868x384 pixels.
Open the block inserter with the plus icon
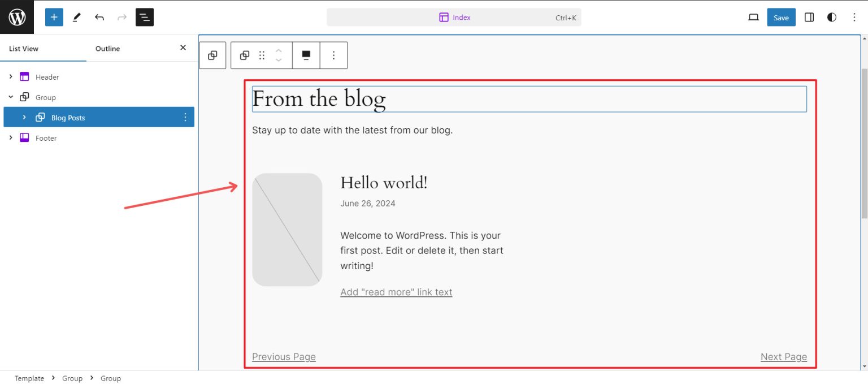pos(54,17)
